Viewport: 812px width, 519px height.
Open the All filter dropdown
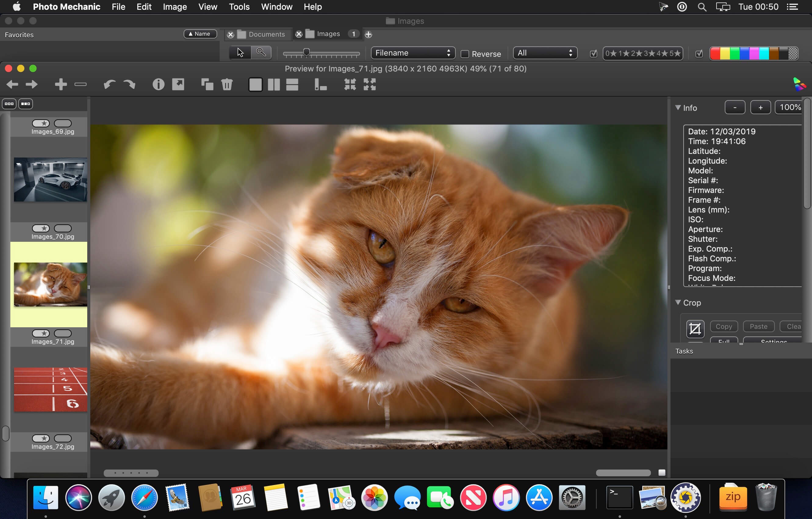point(544,53)
